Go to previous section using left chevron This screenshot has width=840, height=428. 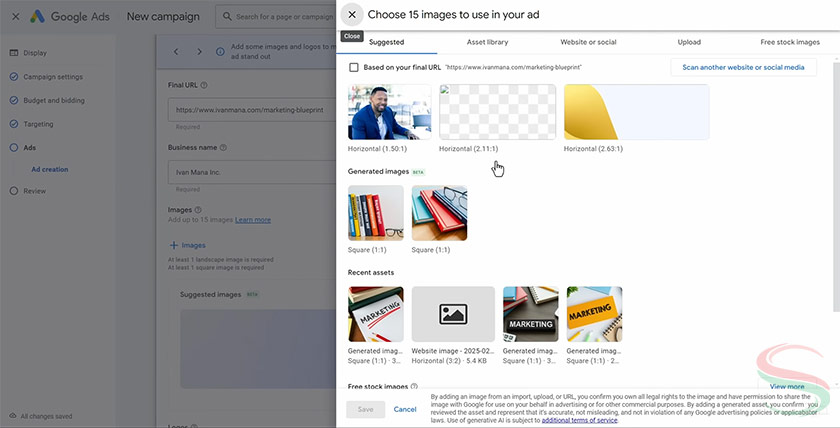click(x=176, y=51)
